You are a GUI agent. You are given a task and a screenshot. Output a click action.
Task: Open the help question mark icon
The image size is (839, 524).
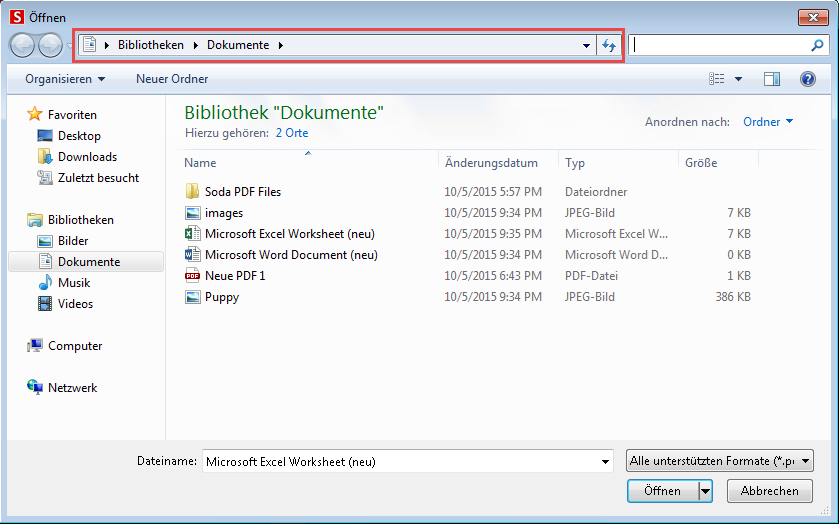click(807, 79)
